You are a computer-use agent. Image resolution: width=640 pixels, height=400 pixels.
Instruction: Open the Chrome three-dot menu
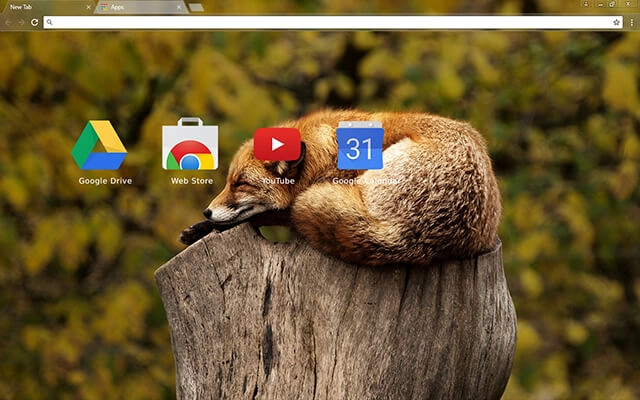point(631,22)
